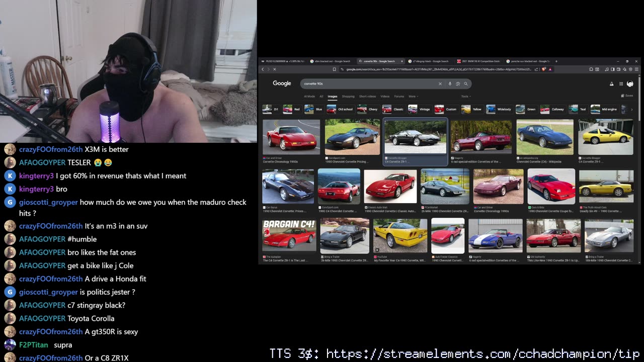Filter images by Blue chip
This screenshot has width=644, height=362.
[313, 109]
